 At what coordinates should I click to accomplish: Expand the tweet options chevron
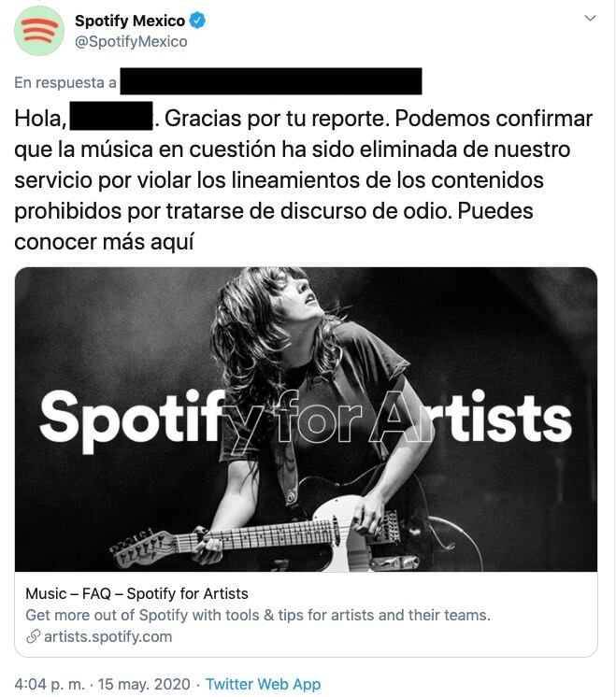(590, 19)
